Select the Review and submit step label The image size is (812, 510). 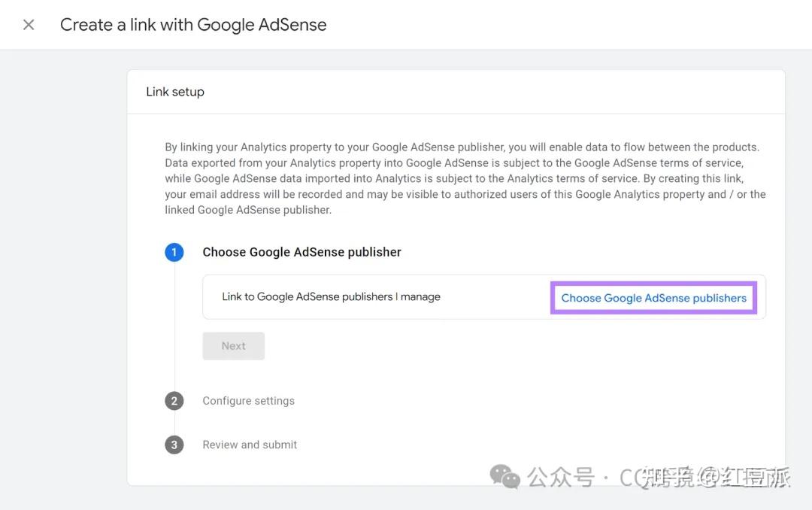[250, 445]
